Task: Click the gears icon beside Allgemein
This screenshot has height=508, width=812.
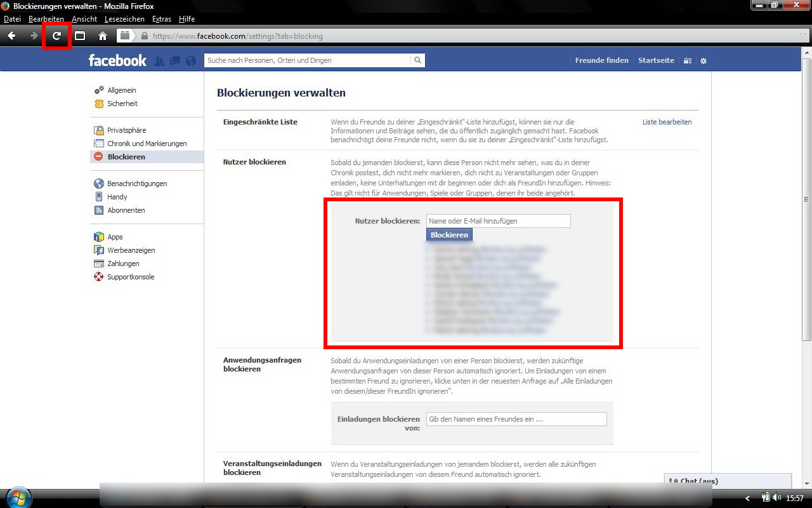Action: coord(99,90)
